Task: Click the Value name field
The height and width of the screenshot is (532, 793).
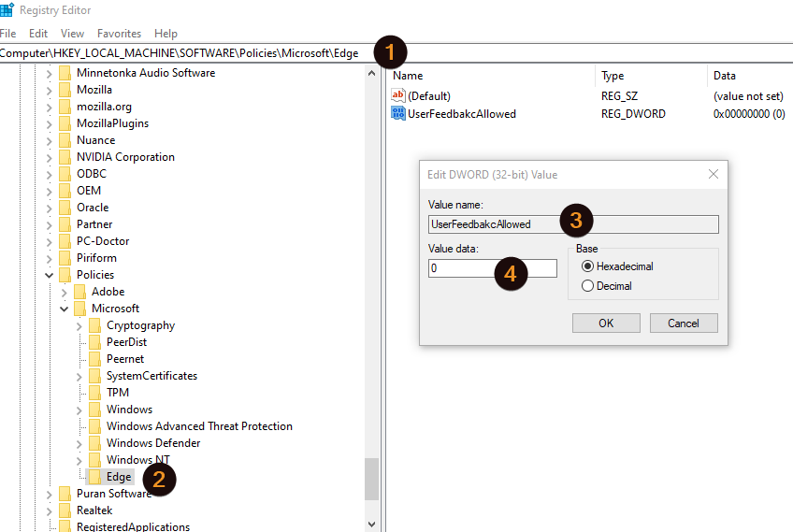Action: (x=573, y=224)
